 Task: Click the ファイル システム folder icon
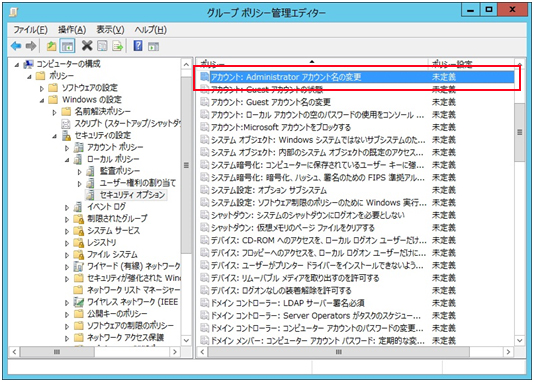[79, 255]
